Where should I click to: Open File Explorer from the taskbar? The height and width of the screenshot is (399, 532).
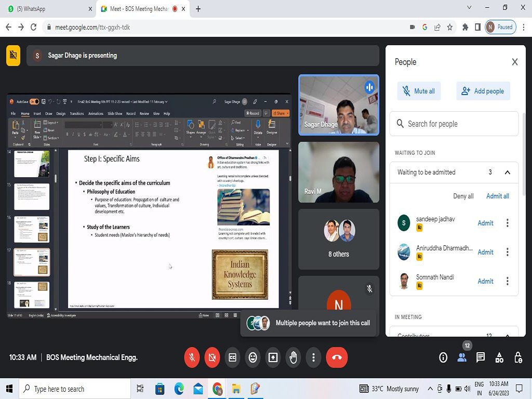pyautogui.click(x=236, y=389)
